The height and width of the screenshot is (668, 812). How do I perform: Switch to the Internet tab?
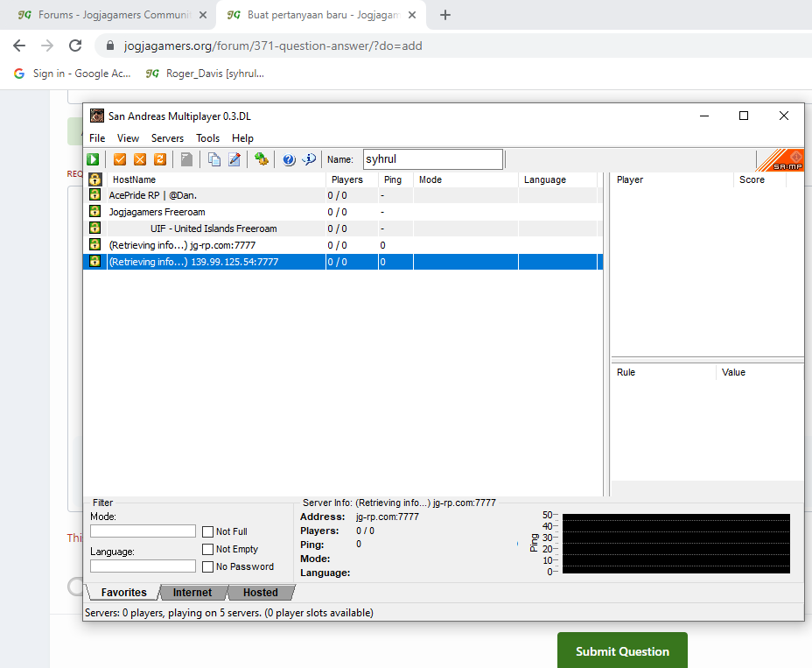[x=192, y=593]
